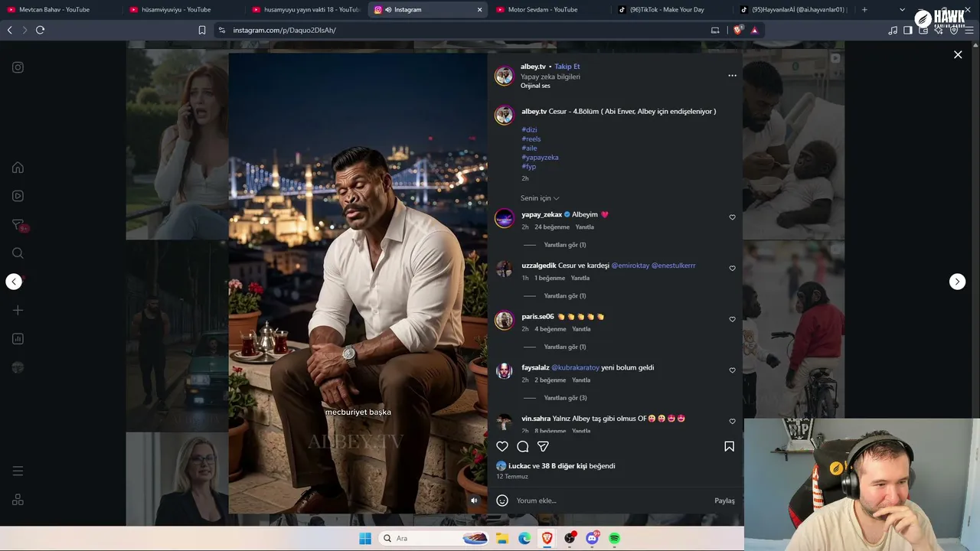The height and width of the screenshot is (551, 980).
Task: Mute the reel audio with the speaker icon
Action: (x=474, y=500)
